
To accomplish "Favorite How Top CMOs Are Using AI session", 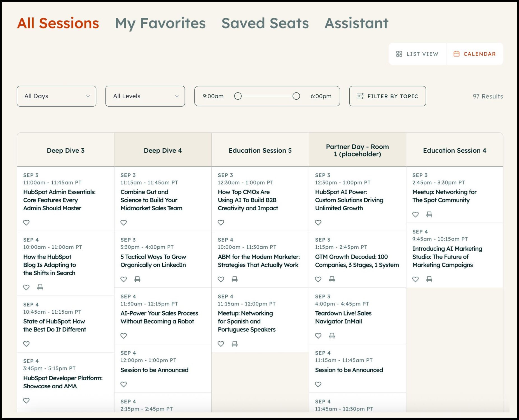I will coord(221,223).
